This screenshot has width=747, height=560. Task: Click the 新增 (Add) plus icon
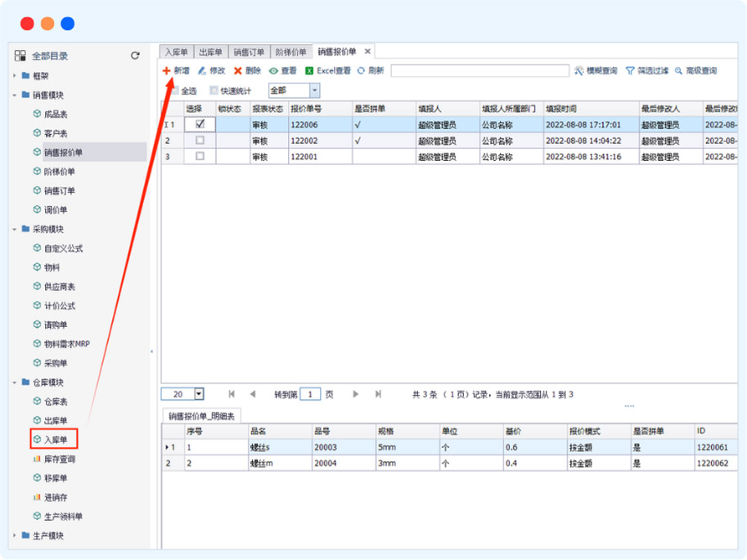tap(167, 71)
